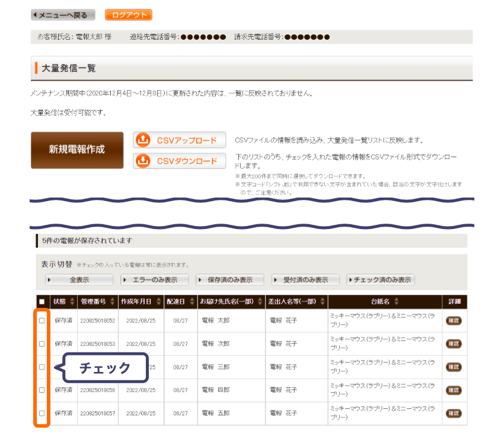Check the row for 電報 太郎

tap(42, 320)
